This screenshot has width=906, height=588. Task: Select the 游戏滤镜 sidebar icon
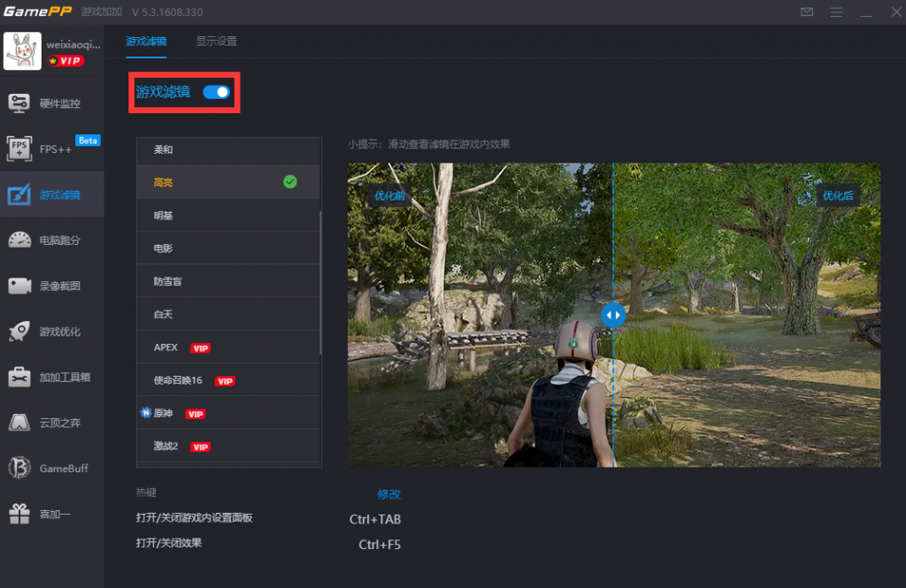point(19,195)
